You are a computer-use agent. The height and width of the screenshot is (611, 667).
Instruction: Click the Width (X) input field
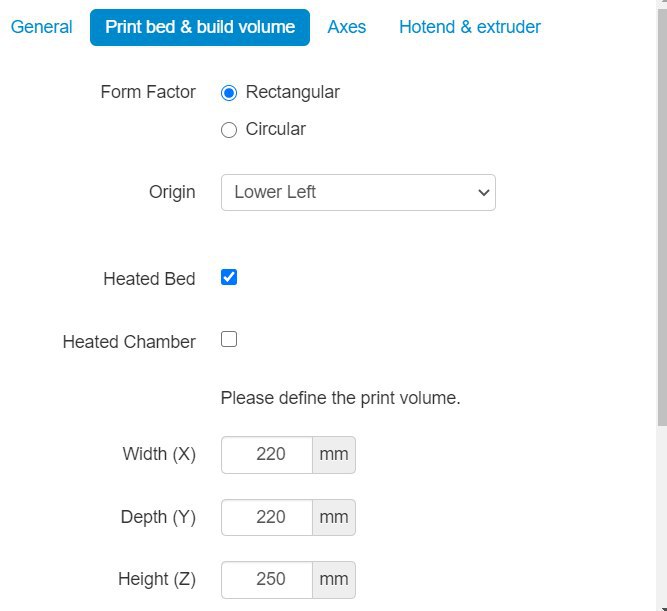(267, 454)
